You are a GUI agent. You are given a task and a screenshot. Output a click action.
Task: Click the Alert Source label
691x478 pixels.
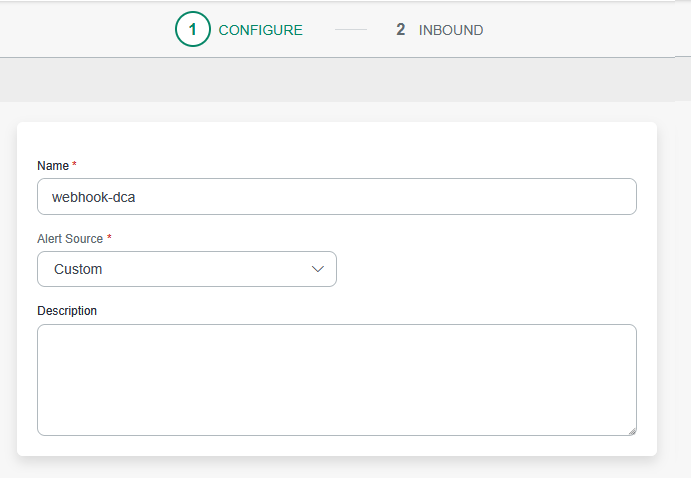click(x=70, y=238)
